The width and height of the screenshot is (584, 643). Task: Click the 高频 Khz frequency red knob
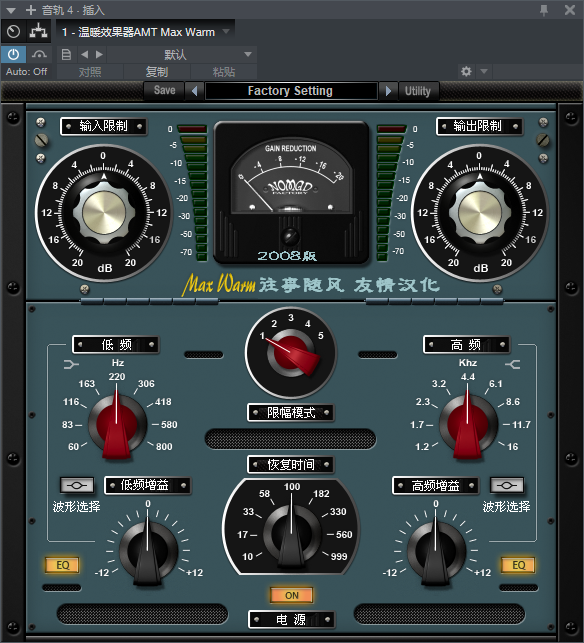point(468,424)
